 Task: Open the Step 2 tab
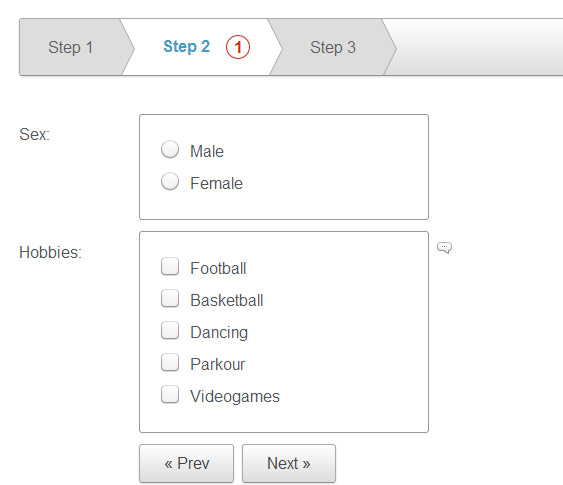[196, 47]
